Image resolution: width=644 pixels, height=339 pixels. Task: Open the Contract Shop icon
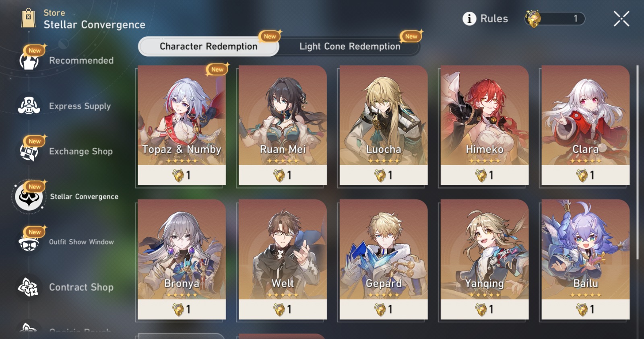pos(29,287)
